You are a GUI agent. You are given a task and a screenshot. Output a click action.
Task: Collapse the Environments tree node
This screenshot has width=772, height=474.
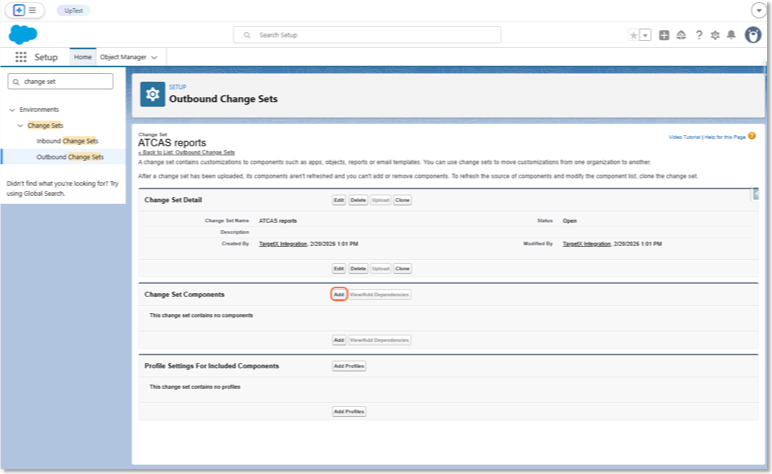click(12, 110)
